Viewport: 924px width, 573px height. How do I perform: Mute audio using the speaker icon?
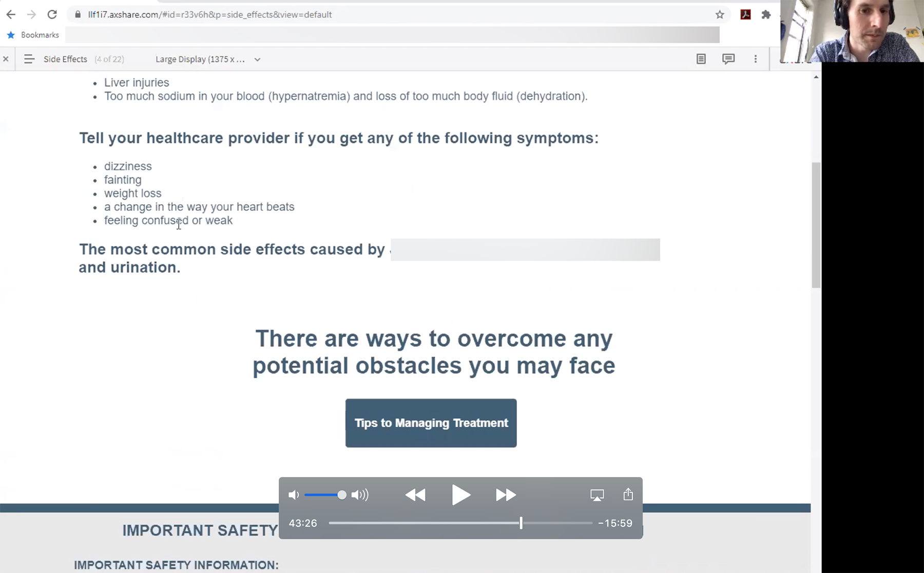(x=294, y=495)
